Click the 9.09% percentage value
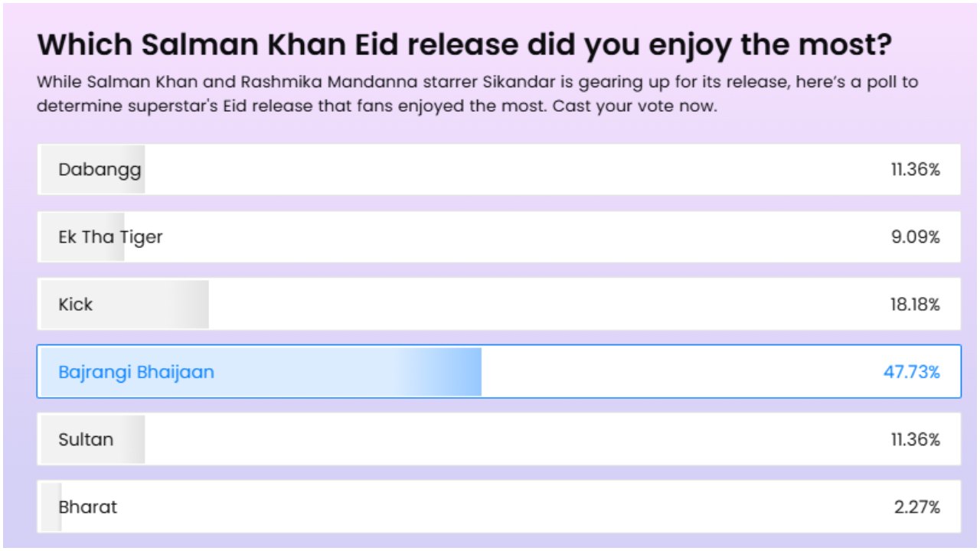This screenshot has width=980, height=551. click(x=915, y=237)
